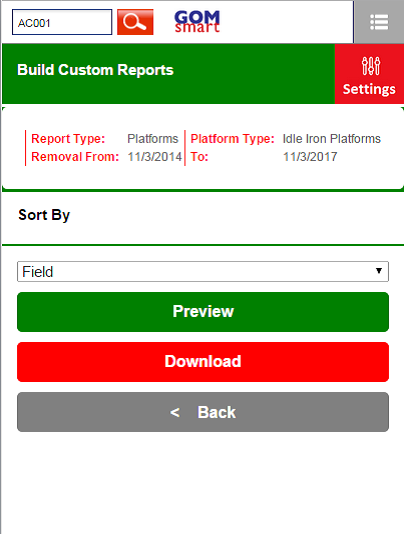Viewport: 404px width, 534px height.
Task: Click the Settings label in the red box
Action: point(369,89)
